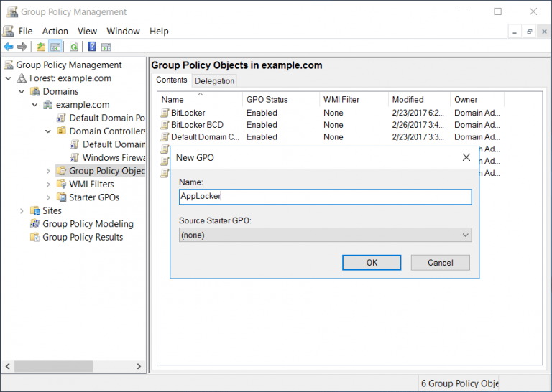Open the View menu
The image size is (552, 392).
87,32
